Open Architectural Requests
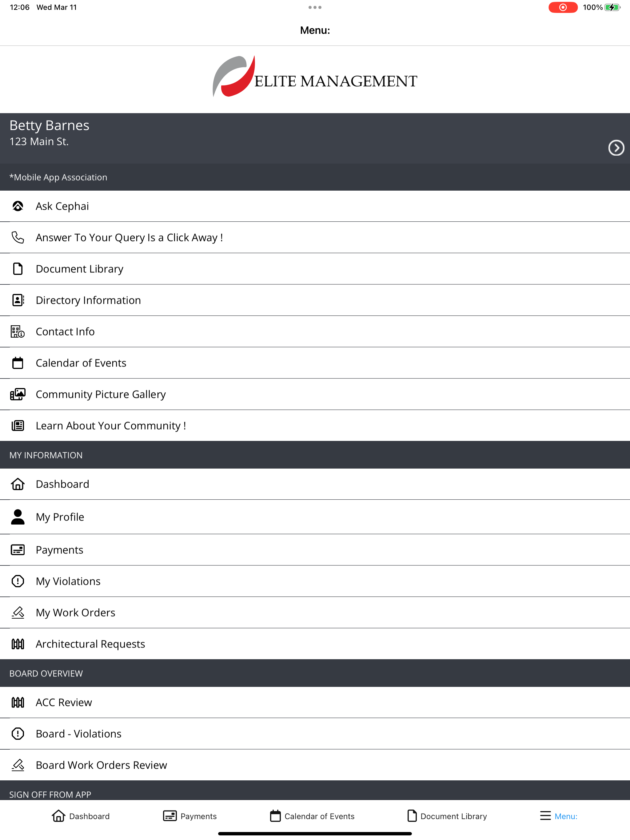Viewport: 630px width, 840px height. pyautogui.click(x=315, y=644)
